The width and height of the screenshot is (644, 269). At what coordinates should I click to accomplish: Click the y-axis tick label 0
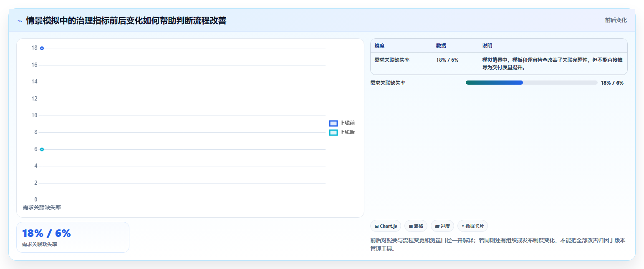(x=35, y=200)
